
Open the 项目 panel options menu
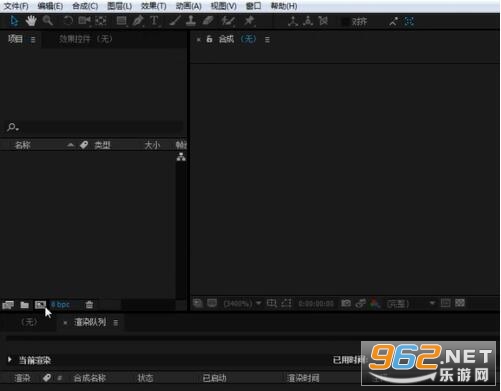tap(33, 40)
